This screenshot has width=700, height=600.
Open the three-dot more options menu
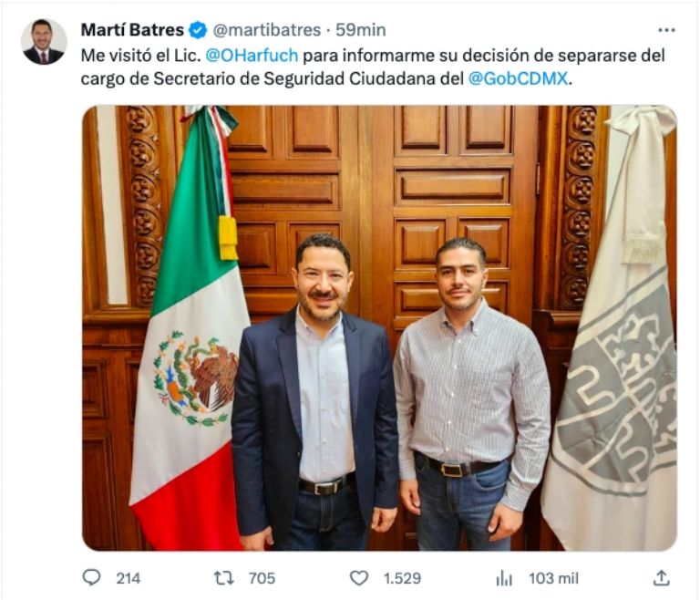click(666, 30)
